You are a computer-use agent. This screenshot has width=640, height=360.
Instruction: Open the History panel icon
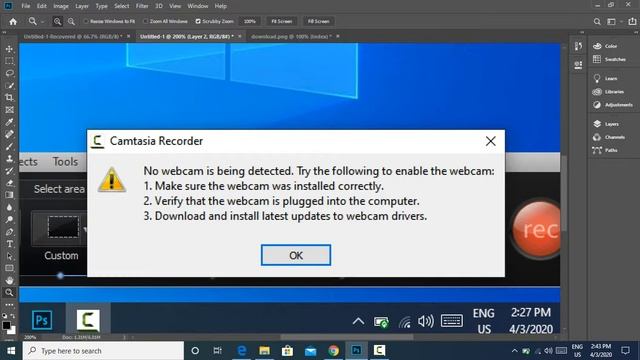(x=578, y=46)
